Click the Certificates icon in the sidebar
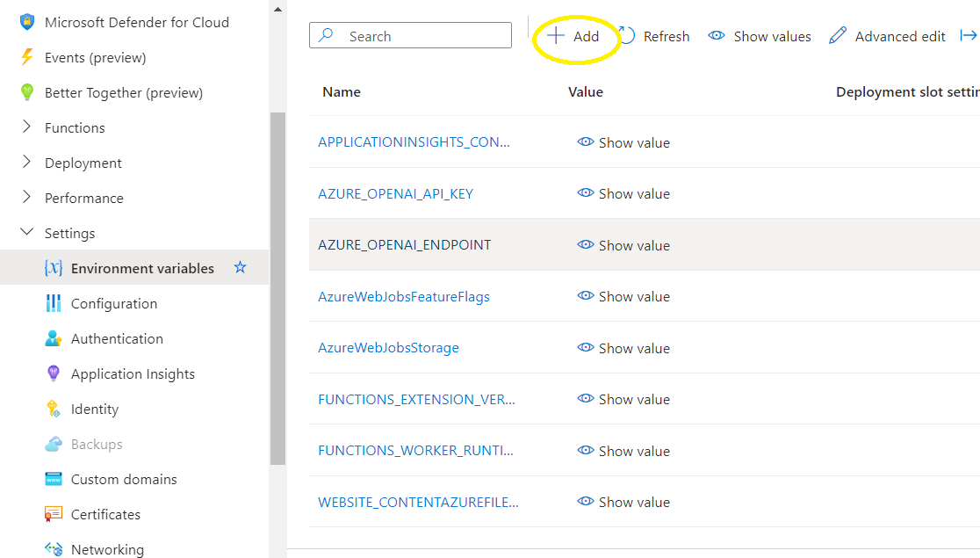980x558 pixels. (53, 514)
